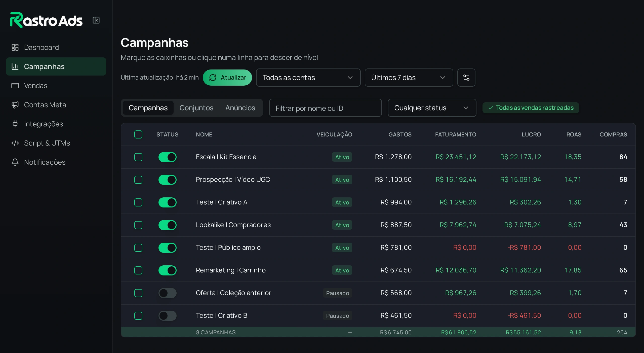644x353 pixels.
Task: Open the Qualquer status dropdown
Action: (x=432, y=108)
